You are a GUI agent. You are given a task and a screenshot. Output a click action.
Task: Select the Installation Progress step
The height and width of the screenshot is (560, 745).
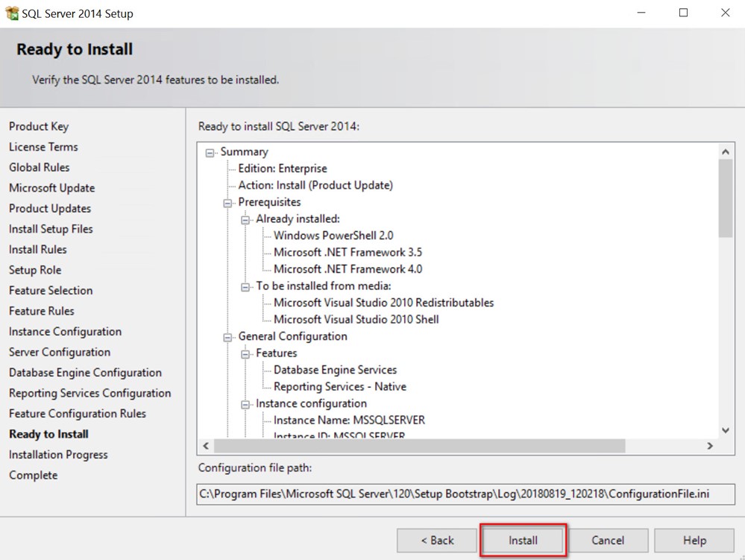58,455
